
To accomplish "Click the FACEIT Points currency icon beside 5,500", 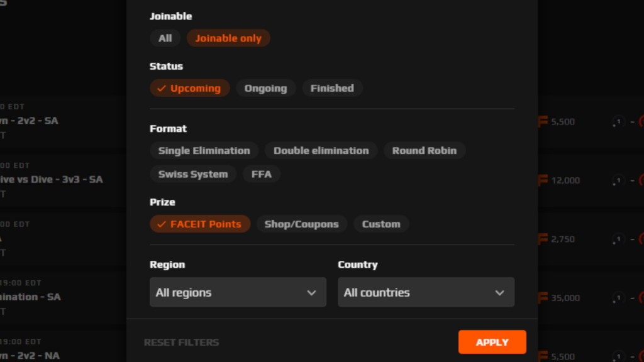I will [x=542, y=122].
